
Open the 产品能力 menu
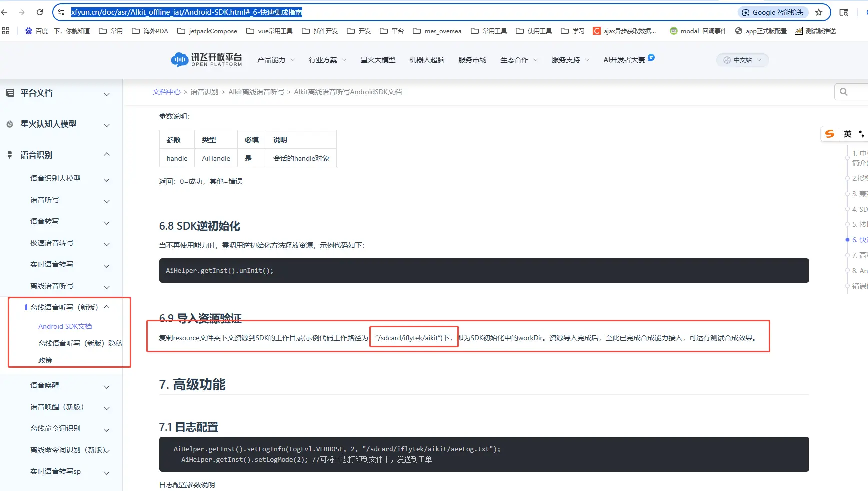tap(276, 60)
